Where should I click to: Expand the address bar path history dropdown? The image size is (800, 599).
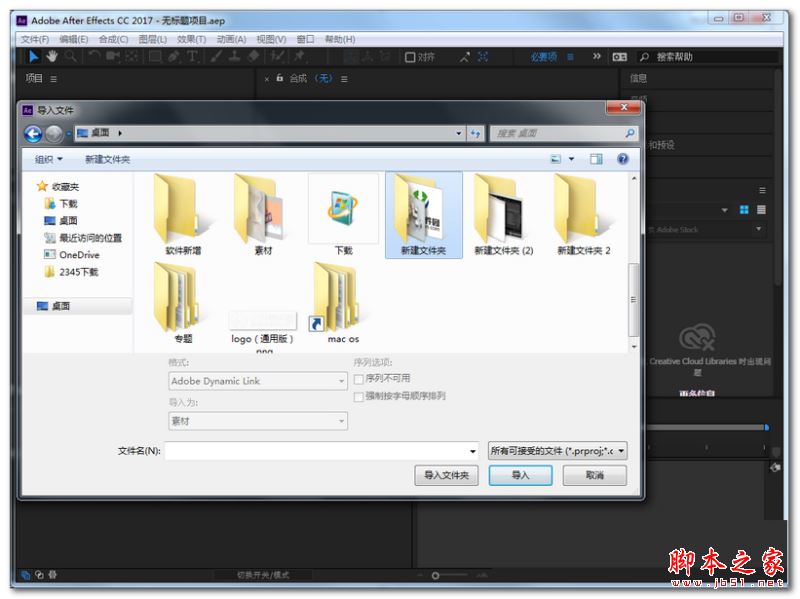(x=459, y=134)
